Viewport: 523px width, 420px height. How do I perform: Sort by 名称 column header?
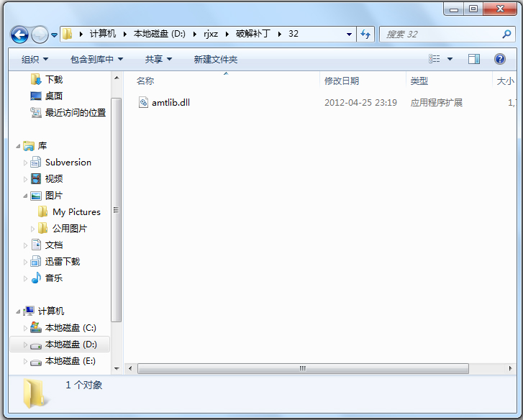(145, 81)
